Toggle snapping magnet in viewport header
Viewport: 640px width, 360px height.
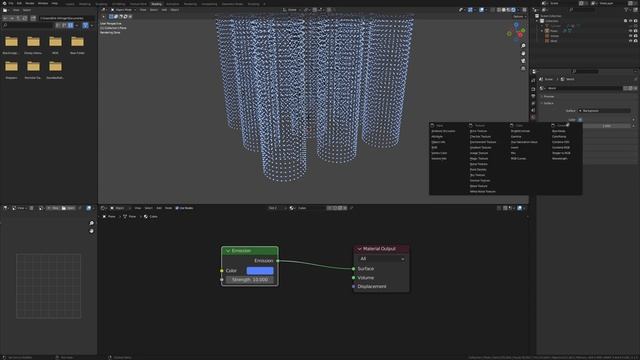pos(314,9)
